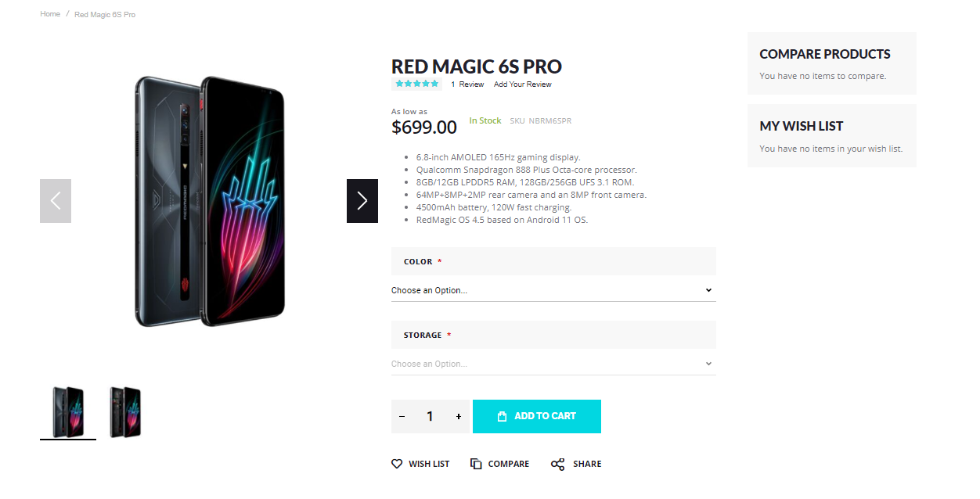Decrease quantity with the minus button
Screen dimensions: 980x499
click(402, 417)
